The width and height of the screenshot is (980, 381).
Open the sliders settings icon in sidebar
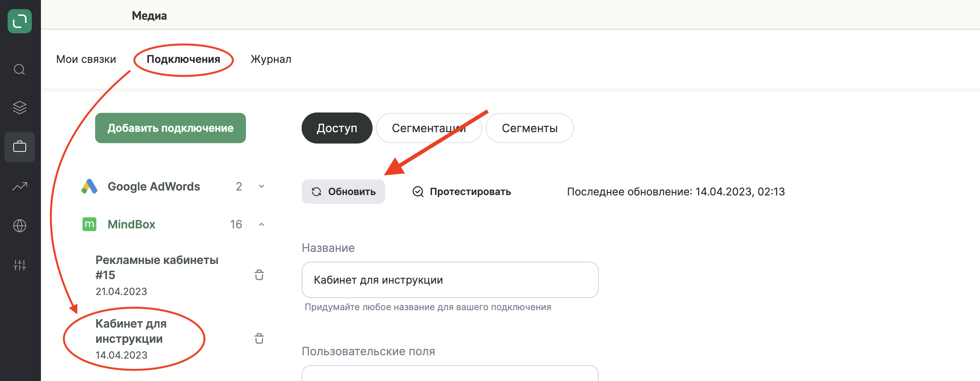pyautogui.click(x=20, y=265)
